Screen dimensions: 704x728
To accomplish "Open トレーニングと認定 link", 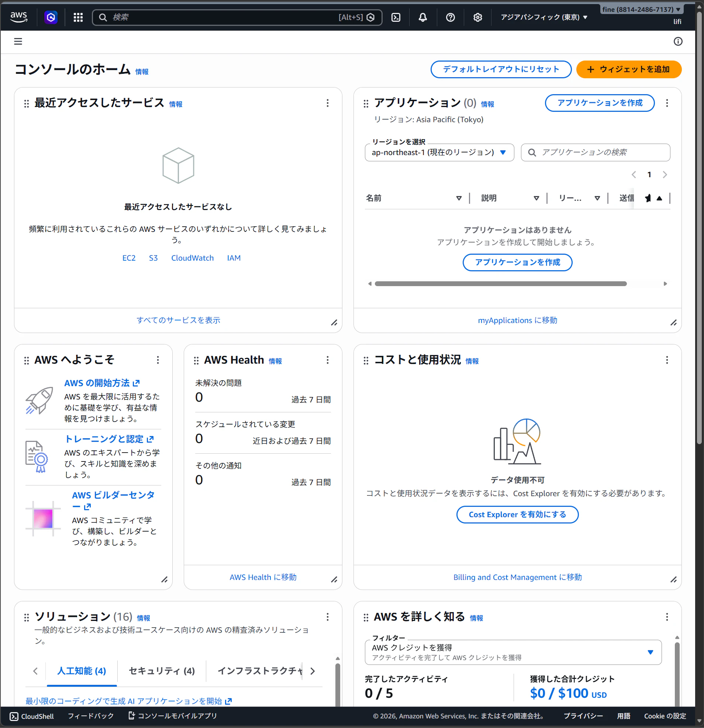I will click(x=109, y=439).
